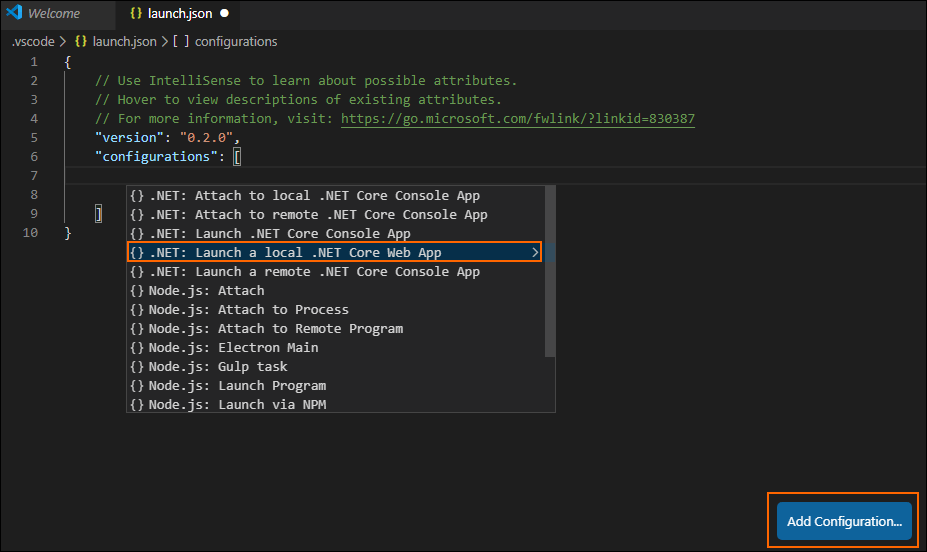Choose .NET: Attach to remote Console App
This screenshot has height=552, width=927.
pyautogui.click(x=318, y=215)
